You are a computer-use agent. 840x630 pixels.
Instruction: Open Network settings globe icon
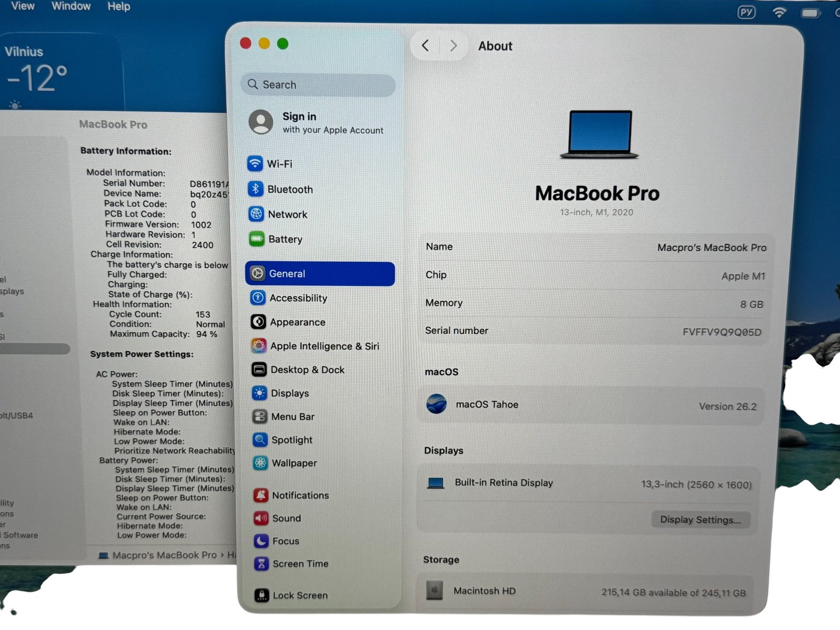[256, 214]
